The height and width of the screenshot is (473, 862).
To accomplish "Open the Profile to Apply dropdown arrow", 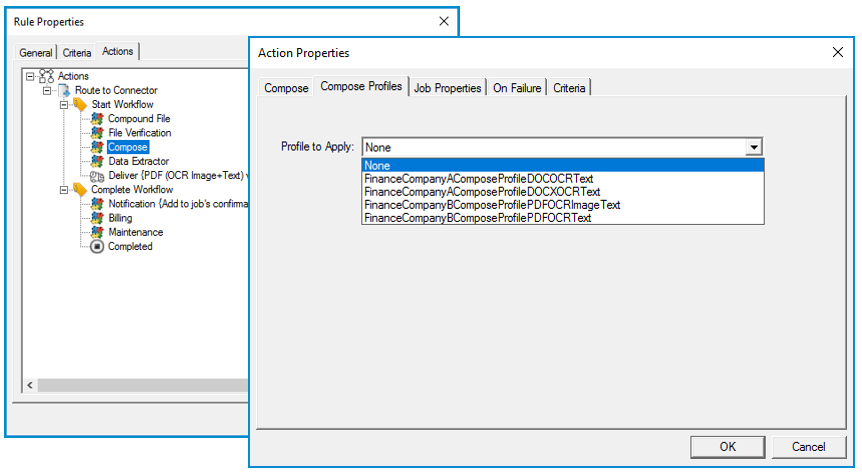I will [754, 147].
